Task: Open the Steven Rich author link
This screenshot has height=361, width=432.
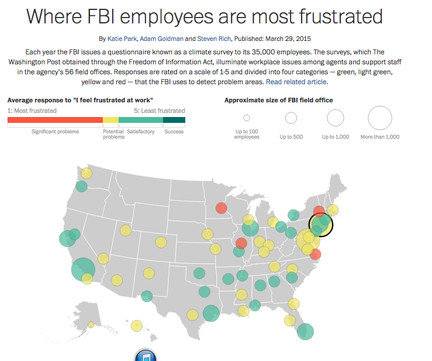Action: [214, 39]
